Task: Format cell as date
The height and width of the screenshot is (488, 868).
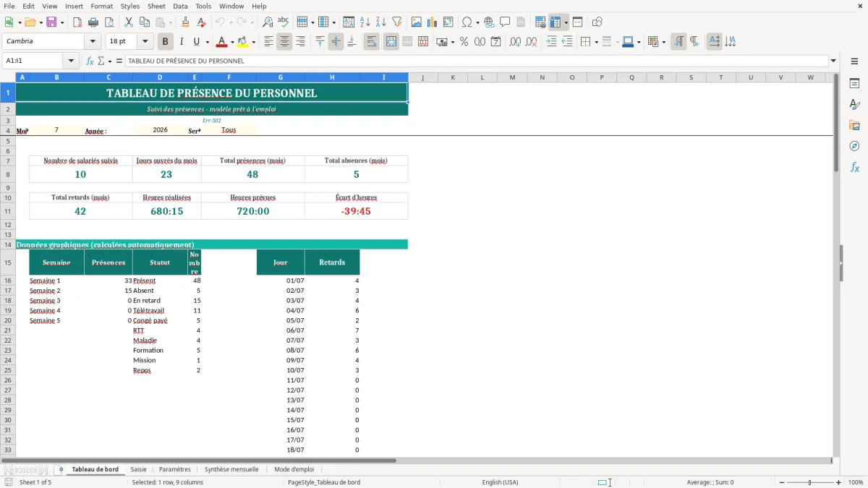Action: [496, 42]
